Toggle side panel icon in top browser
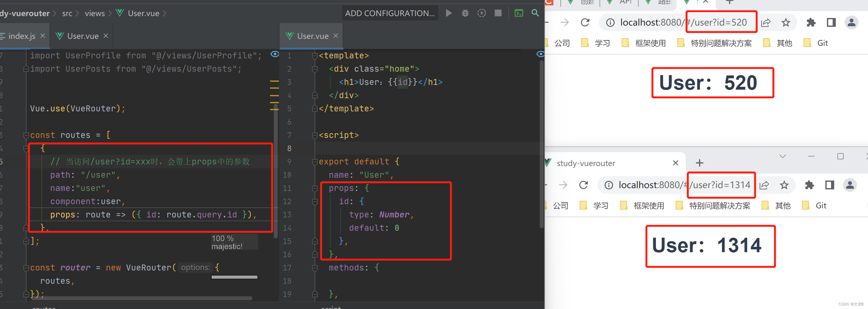Viewport: 868px width, 309px height. coord(831,22)
